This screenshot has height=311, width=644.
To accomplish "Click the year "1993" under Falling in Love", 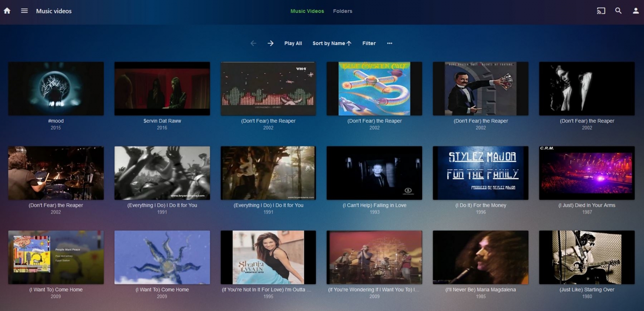I will pyautogui.click(x=374, y=212).
